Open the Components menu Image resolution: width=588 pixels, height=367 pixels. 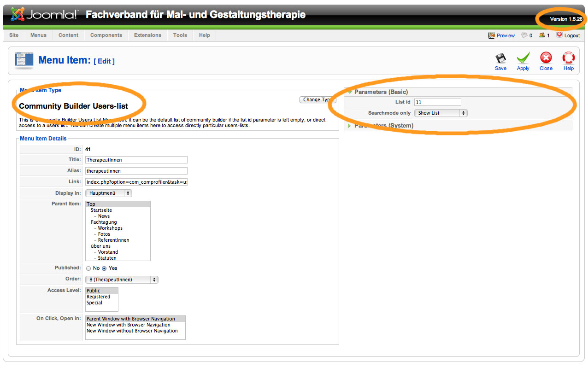click(x=106, y=35)
